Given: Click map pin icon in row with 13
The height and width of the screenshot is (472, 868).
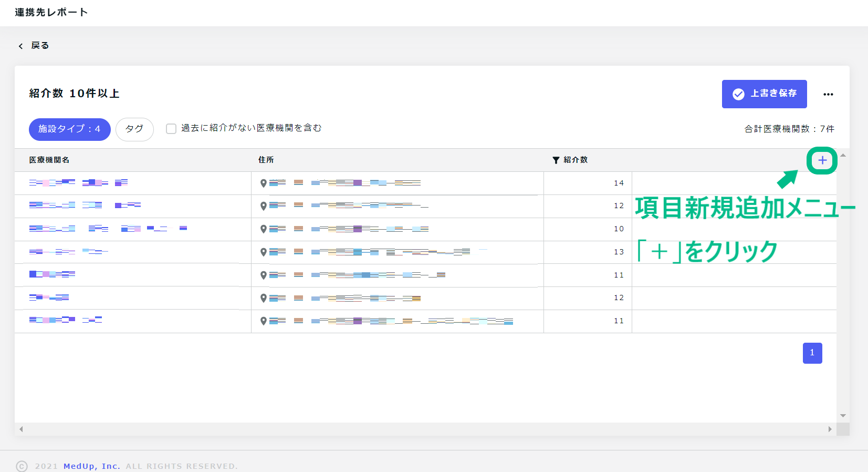Looking at the screenshot, I should click(x=264, y=252).
